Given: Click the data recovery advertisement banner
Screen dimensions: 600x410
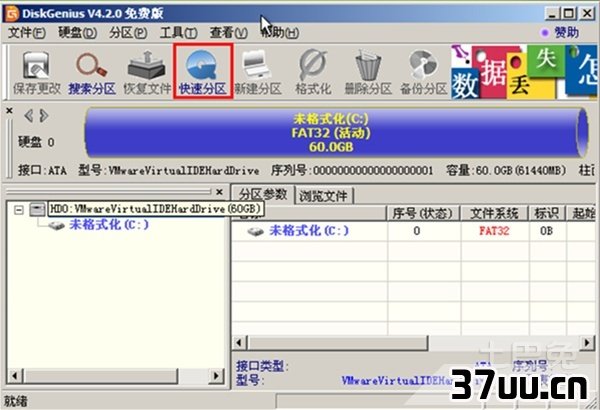Looking at the screenshot, I should (x=524, y=72).
